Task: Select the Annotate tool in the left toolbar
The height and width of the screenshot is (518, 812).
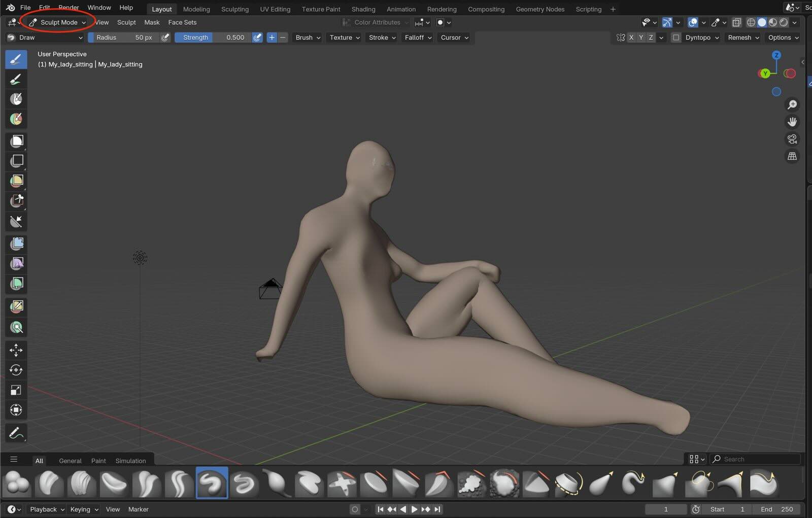Action: [x=16, y=433]
